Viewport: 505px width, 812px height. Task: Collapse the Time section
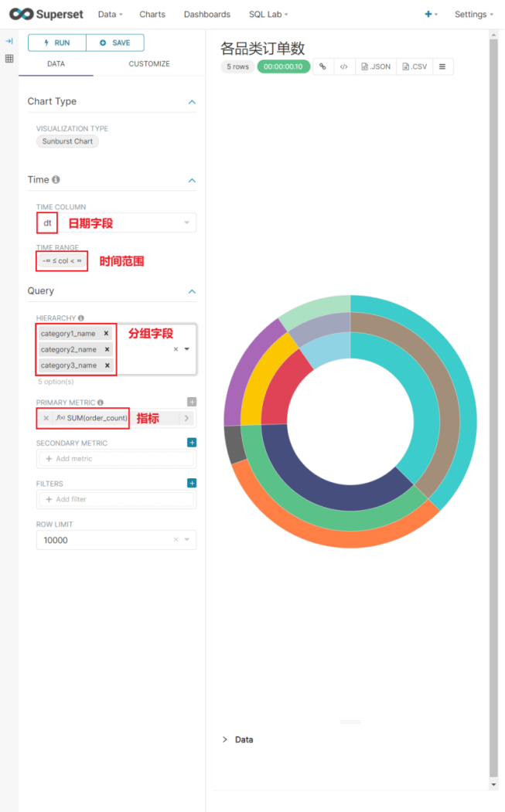point(192,180)
